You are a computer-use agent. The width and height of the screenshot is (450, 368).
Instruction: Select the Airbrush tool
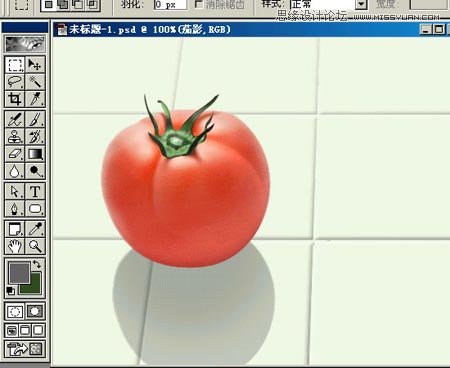(15, 119)
